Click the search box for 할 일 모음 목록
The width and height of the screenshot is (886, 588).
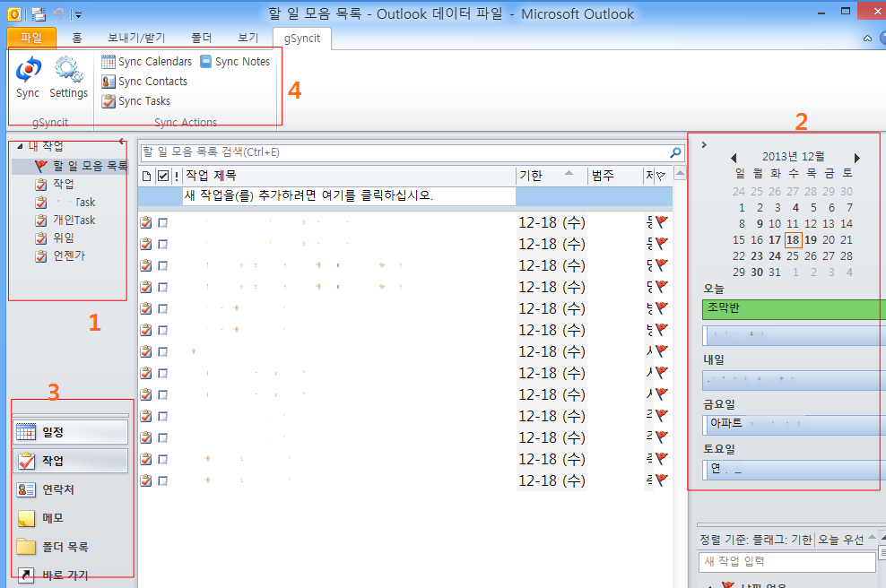click(404, 152)
